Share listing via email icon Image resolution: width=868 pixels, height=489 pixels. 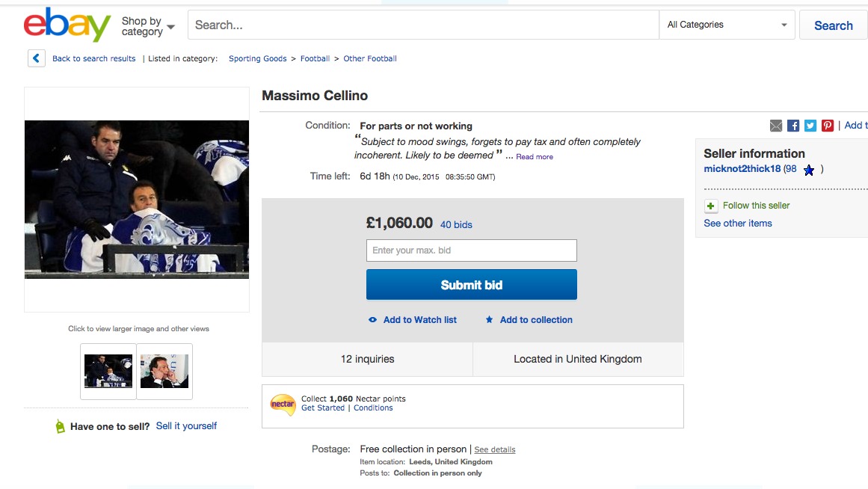[x=776, y=126]
